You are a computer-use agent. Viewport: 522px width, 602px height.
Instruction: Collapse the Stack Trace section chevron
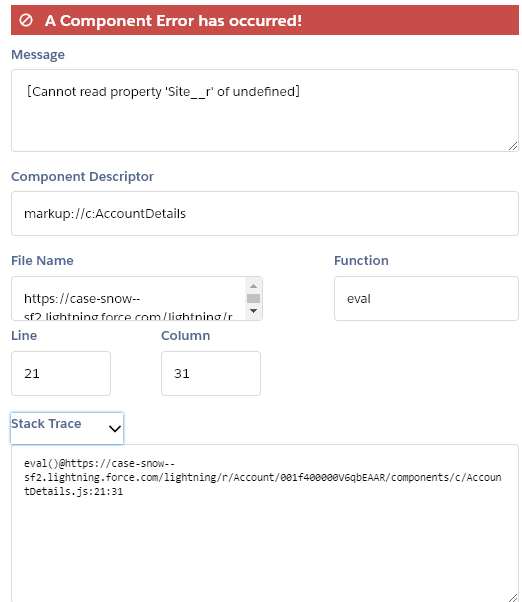[x=115, y=428]
